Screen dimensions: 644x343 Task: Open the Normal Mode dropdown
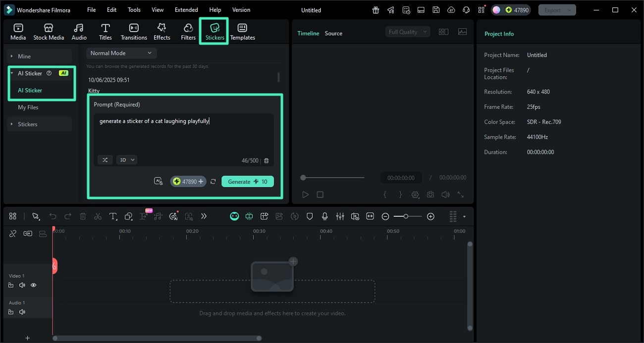121,52
